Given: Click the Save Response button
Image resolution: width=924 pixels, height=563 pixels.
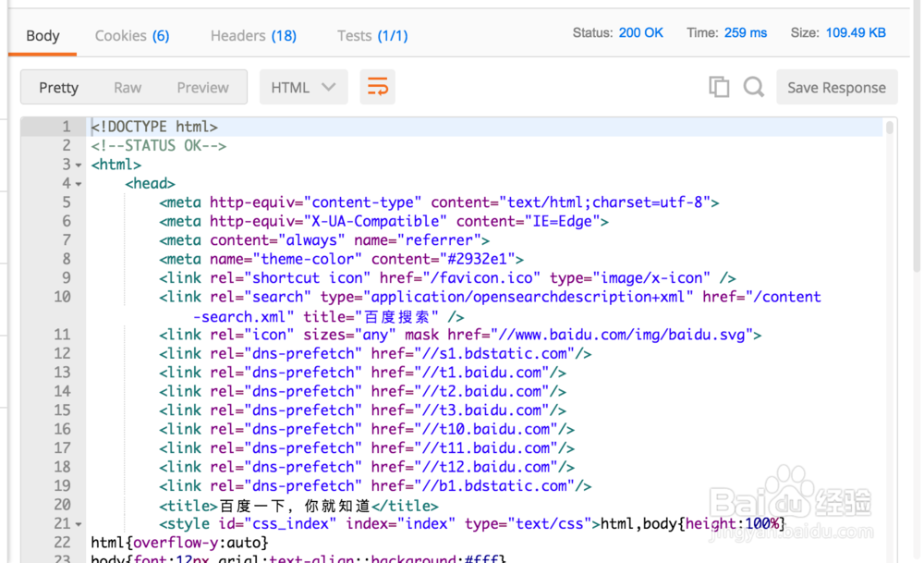Looking at the screenshot, I should tap(837, 87).
